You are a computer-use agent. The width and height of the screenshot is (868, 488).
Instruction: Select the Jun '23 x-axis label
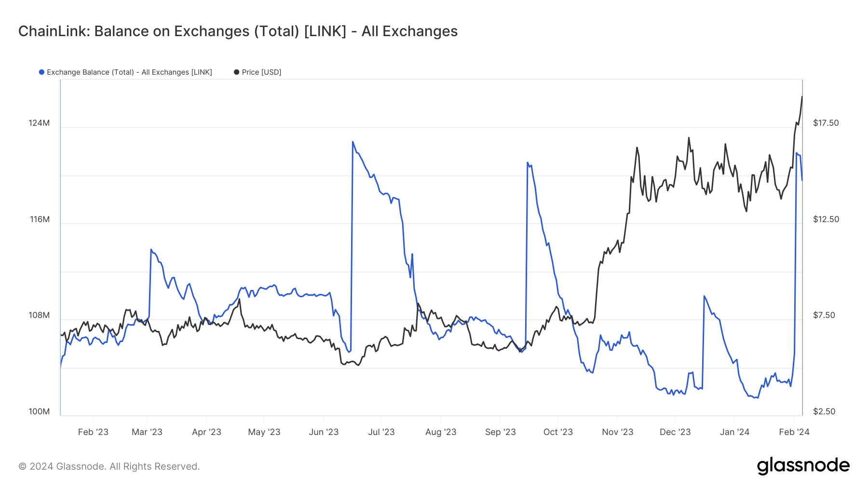tap(324, 432)
